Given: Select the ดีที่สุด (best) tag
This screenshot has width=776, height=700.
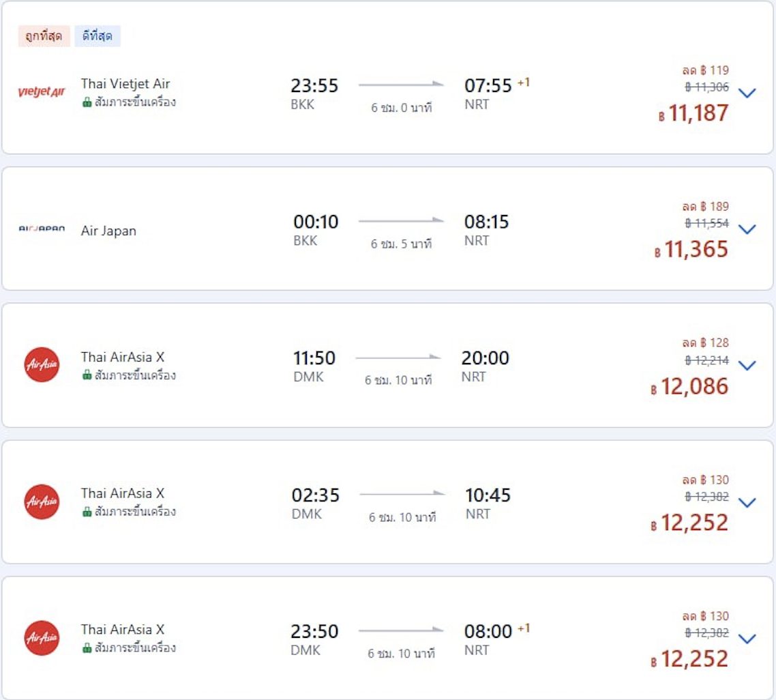Looking at the screenshot, I should [x=98, y=36].
